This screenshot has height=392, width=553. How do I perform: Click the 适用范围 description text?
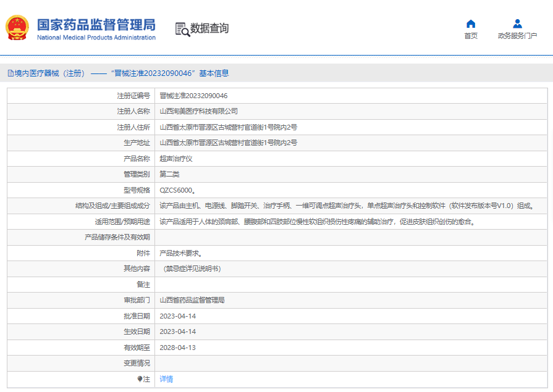[318, 222]
